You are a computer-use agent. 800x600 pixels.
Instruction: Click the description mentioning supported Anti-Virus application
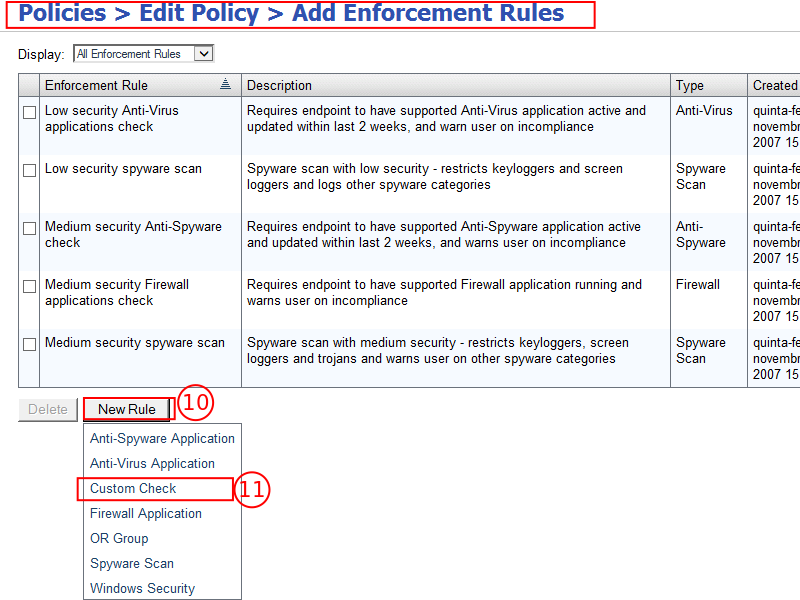[x=446, y=118]
